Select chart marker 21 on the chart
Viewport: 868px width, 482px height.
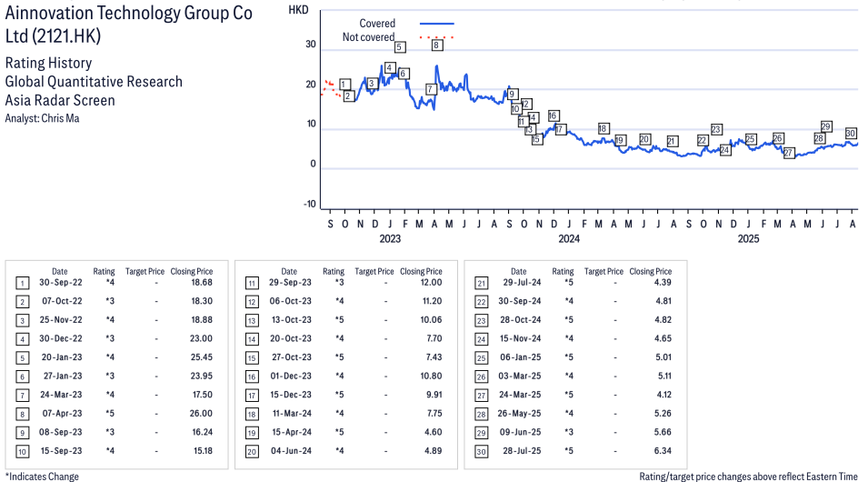click(672, 141)
